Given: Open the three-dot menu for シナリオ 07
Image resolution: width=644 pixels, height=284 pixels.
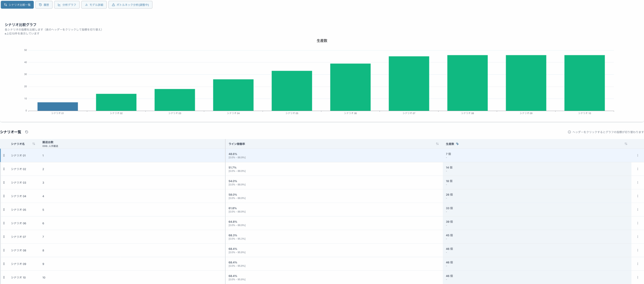Looking at the screenshot, I should click(x=637, y=237).
